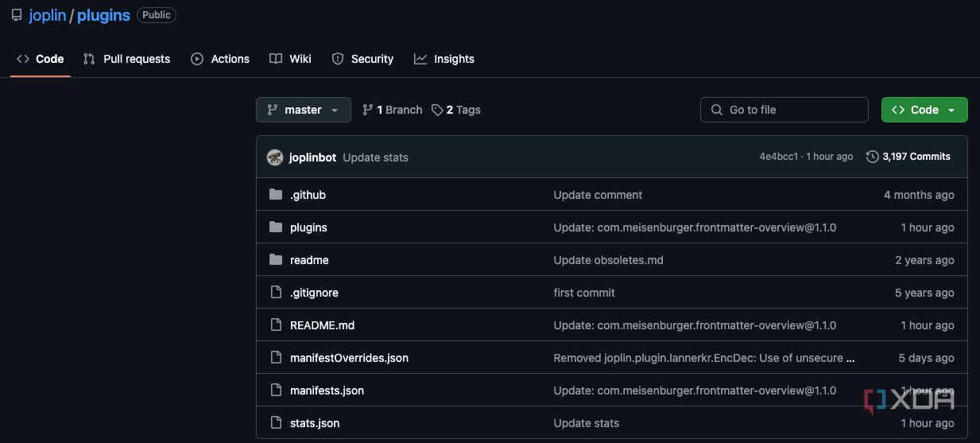This screenshot has width=980, height=443.
Task: Open the README.md file
Action: pos(322,325)
